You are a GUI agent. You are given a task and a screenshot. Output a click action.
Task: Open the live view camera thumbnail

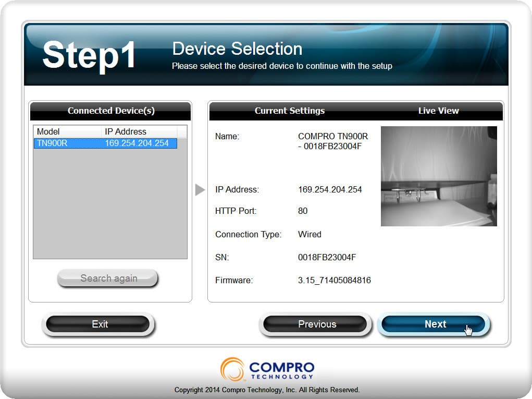click(x=439, y=176)
